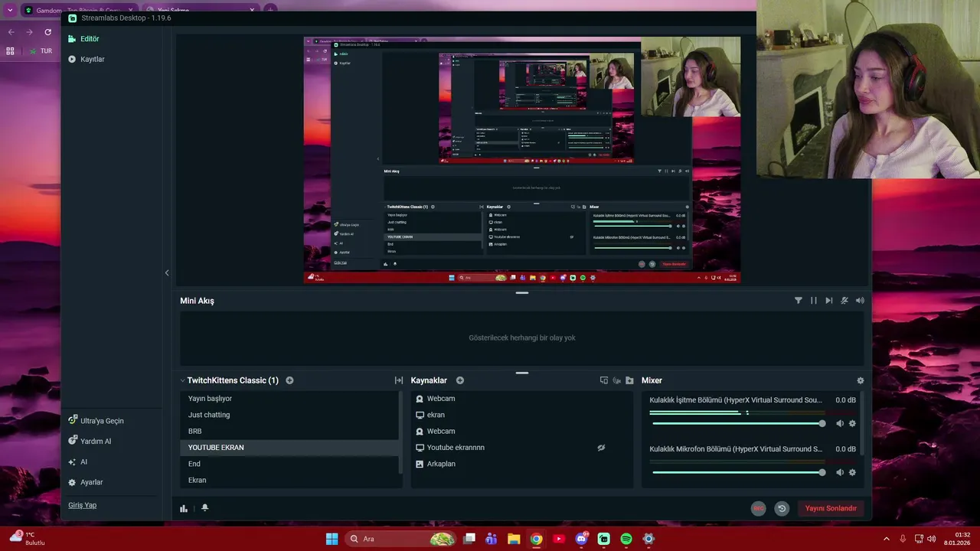The height and width of the screenshot is (551, 980).
Task: Click Ultra'ya Geçin in the sidebar
Action: (96, 421)
